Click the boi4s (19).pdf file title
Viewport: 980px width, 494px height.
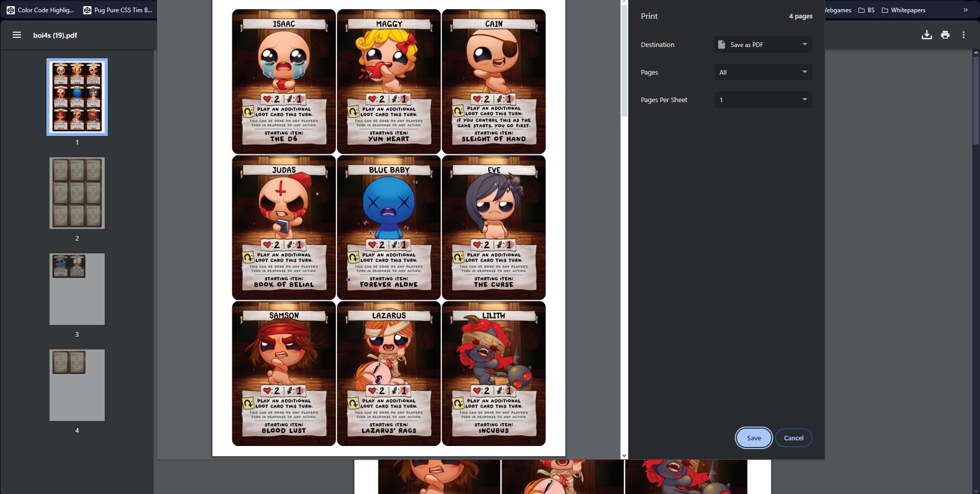pos(55,35)
